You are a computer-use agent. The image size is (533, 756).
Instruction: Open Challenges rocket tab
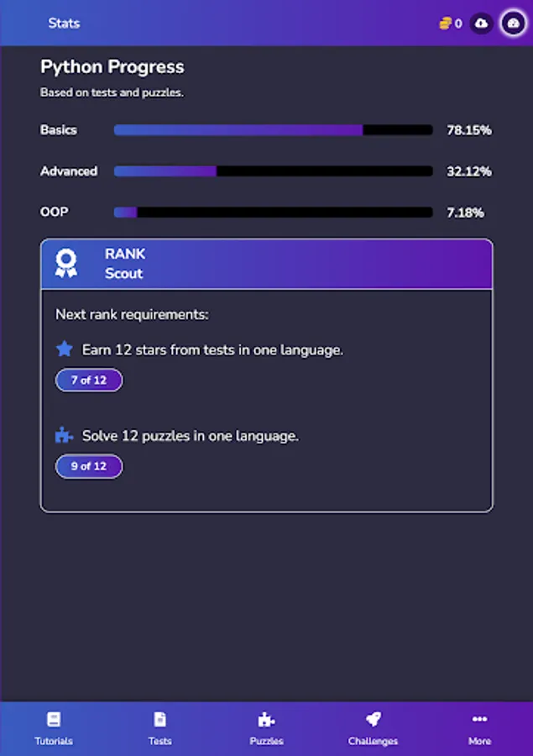click(373, 727)
